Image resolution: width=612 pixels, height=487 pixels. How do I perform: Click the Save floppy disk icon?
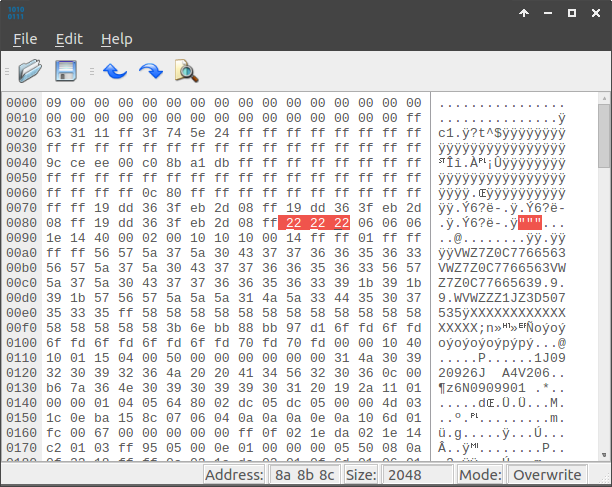click(x=66, y=71)
